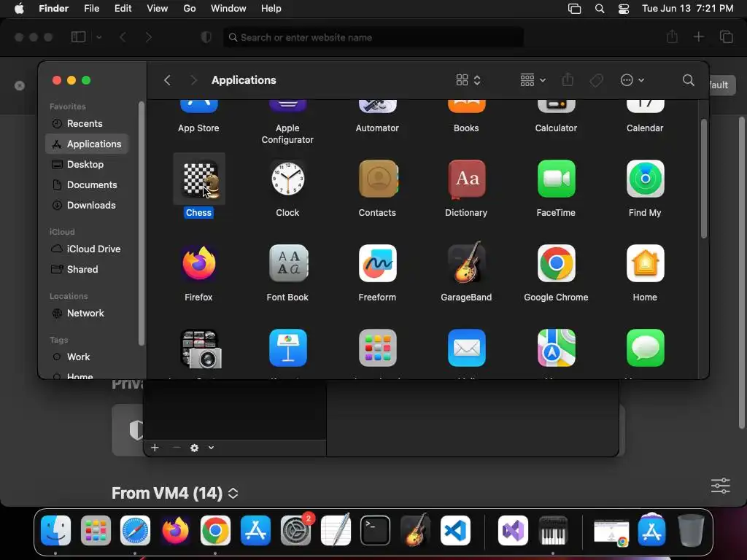747x560 pixels.
Task: Open the Dictionary app icon
Action: click(466, 179)
